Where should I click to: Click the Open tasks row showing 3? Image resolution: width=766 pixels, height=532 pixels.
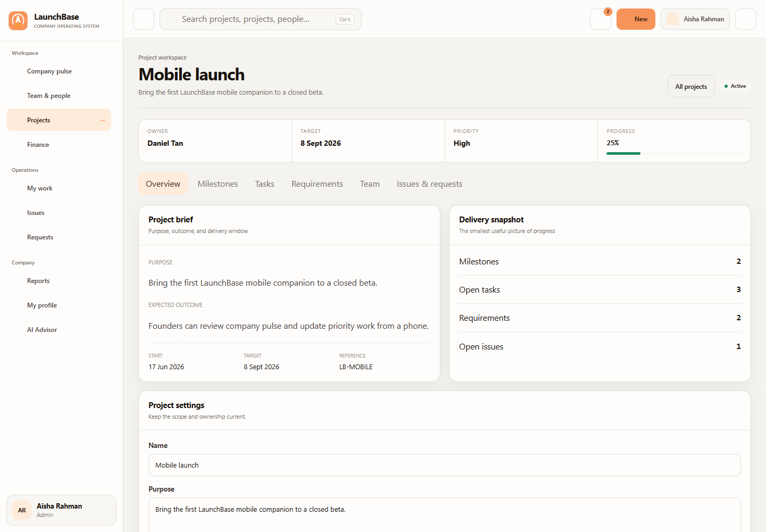click(x=600, y=289)
